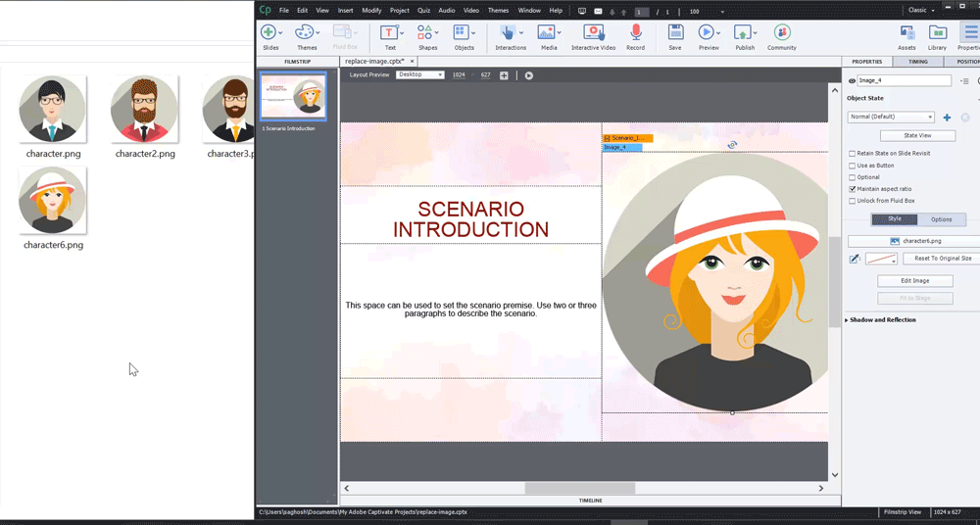Open the Slides tool icon

[x=269, y=32]
